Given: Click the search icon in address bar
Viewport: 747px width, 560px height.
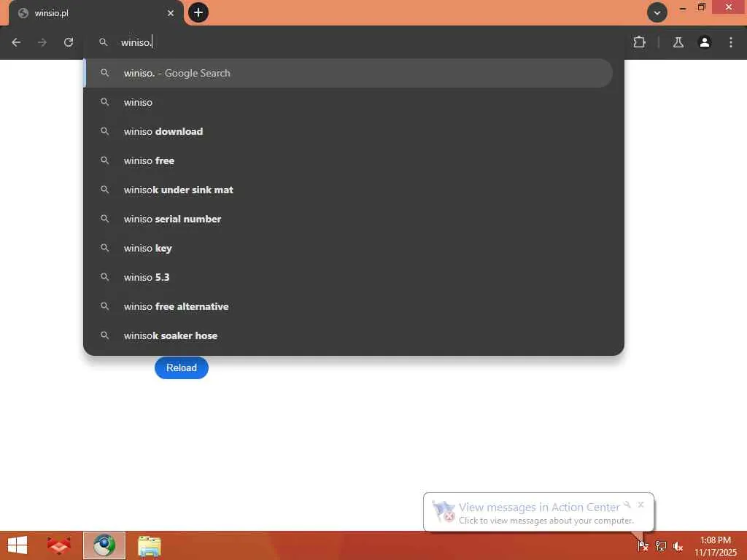Looking at the screenshot, I should (104, 42).
